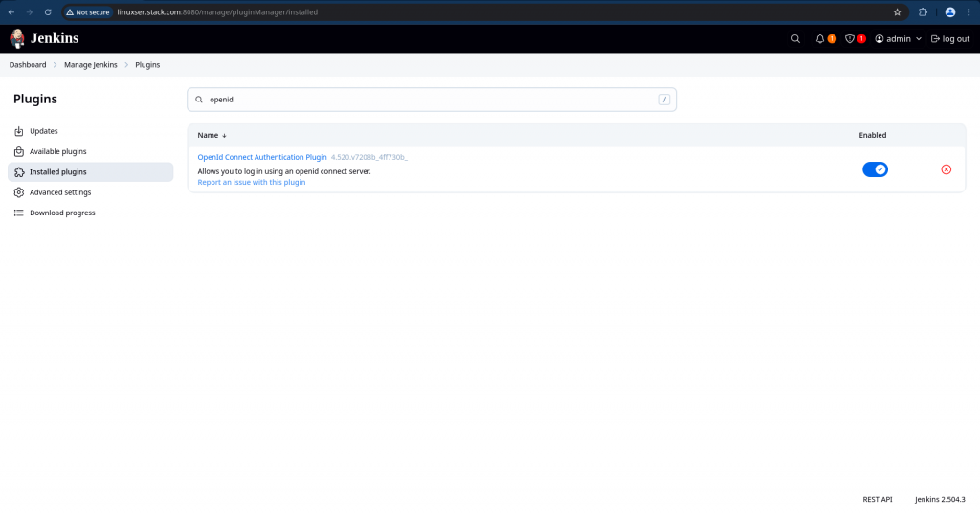The width and height of the screenshot is (980, 515).
Task: Click the Plugins breadcrumb
Action: pos(147,65)
